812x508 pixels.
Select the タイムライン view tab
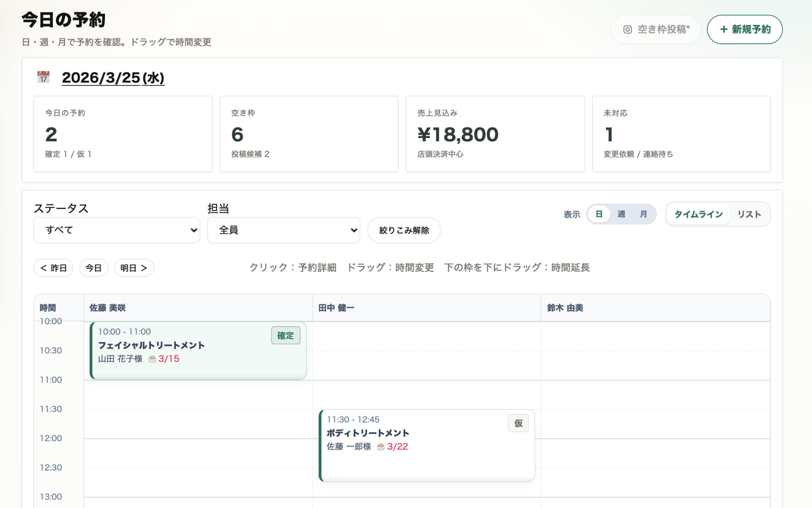[698, 214]
